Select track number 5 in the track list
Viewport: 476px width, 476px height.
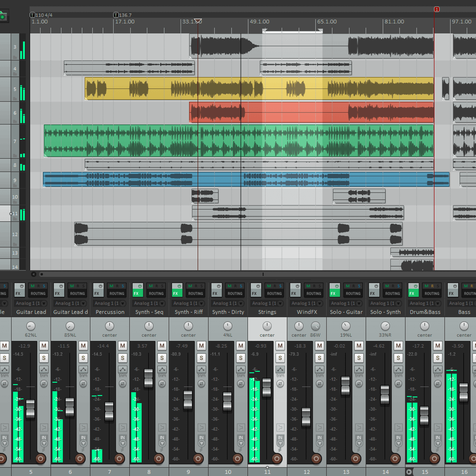pos(15,89)
